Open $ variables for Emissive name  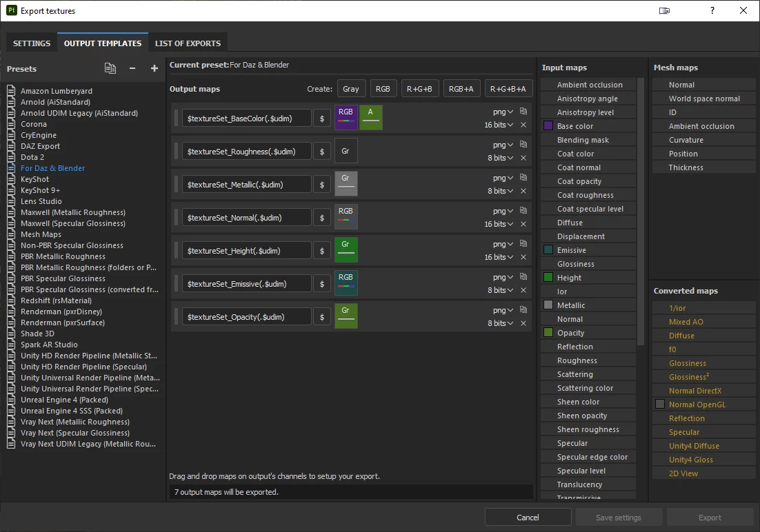[x=322, y=284]
